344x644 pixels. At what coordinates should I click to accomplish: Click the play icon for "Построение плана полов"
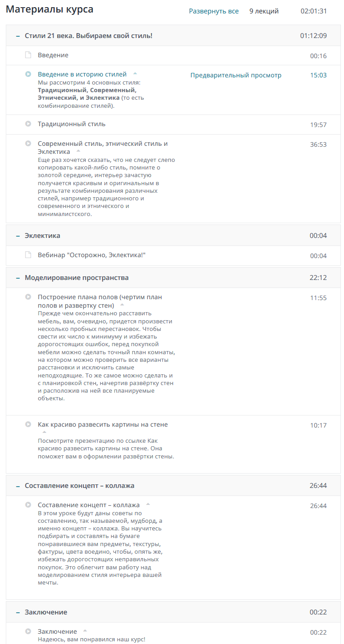tap(28, 297)
